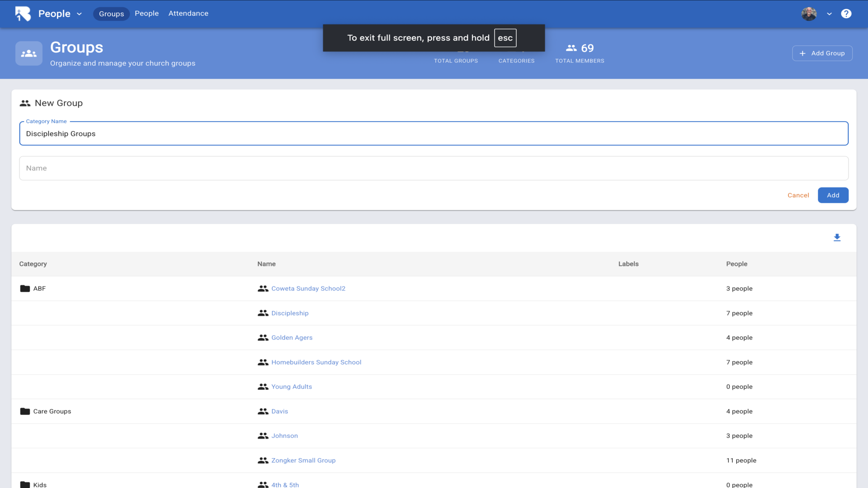The width and height of the screenshot is (868, 488).
Task: Open the Zongker Small Group link
Action: point(303,460)
